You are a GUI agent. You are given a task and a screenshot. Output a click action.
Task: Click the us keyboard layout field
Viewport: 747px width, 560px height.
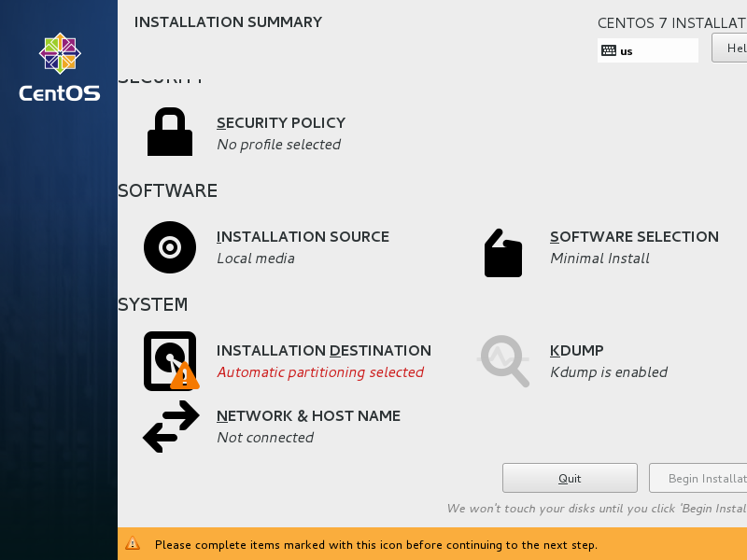pyautogui.click(x=648, y=50)
